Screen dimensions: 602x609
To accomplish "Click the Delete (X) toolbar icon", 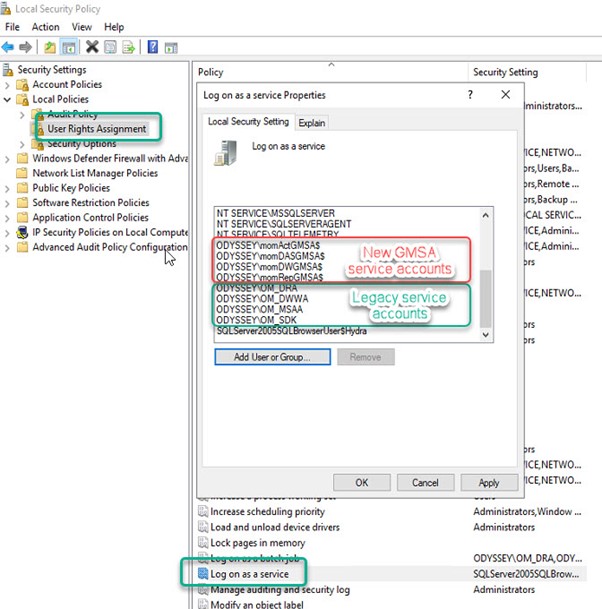I will [x=92, y=47].
